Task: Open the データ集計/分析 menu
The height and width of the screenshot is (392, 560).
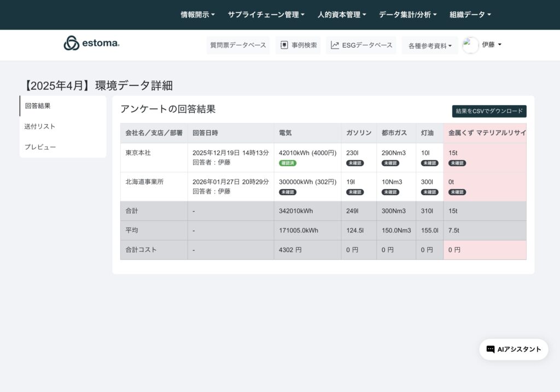Action: point(407,15)
